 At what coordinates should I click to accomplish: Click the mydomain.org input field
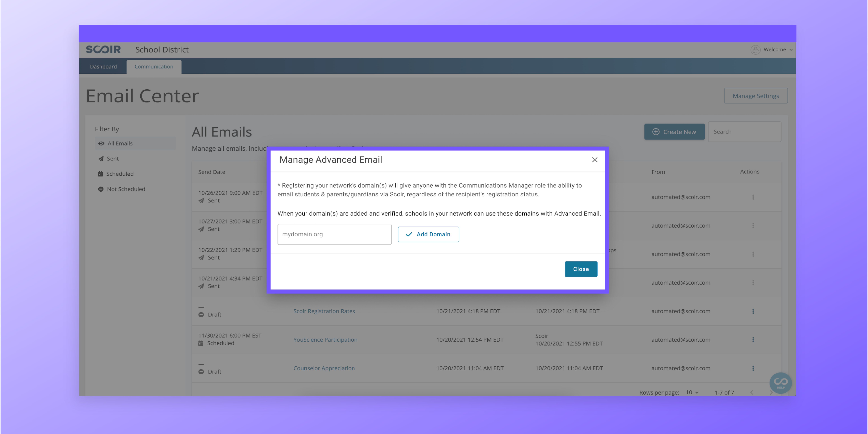pos(334,234)
